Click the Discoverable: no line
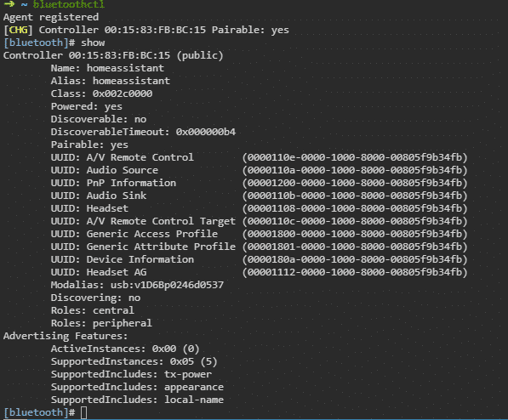Image resolution: width=508 pixels, height=420 pixels. (99, 119)
